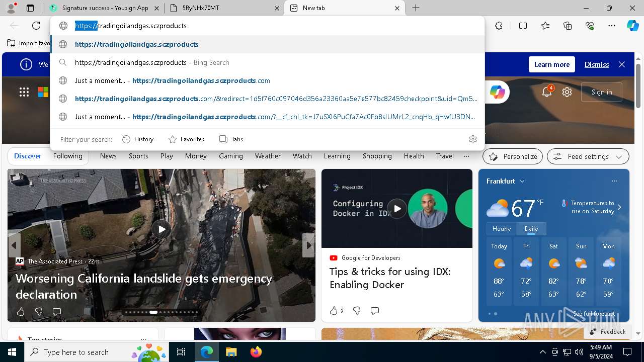This screenshot has width=644, height=362.
Task: Open Task View on the taskbar
Action: click(x=181, y=352)
